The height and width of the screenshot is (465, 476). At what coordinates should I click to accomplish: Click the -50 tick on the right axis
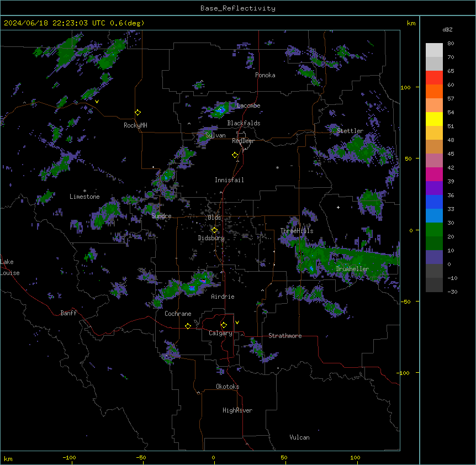405,302
